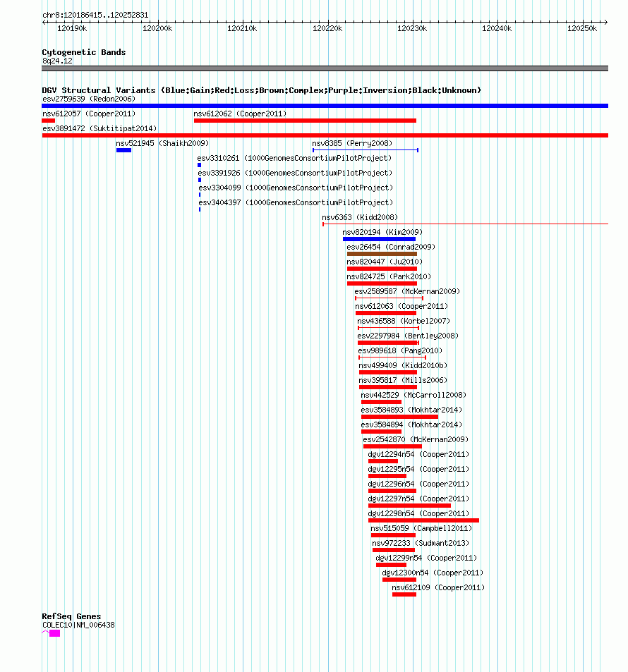Select the red nsv612062 loss bar
The height and width of the screenshot is (672, 628).
tap(305, 121)
